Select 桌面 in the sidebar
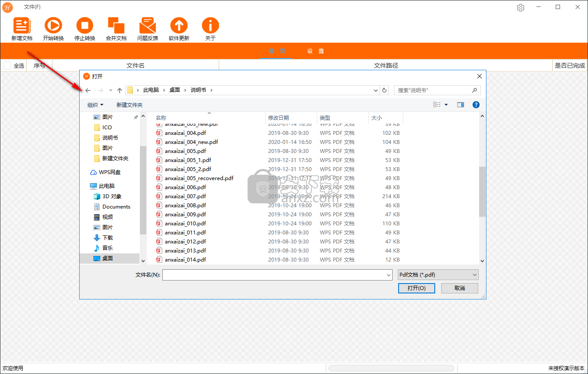The width and height of the screenshot is (588, 374). (103, 259)
